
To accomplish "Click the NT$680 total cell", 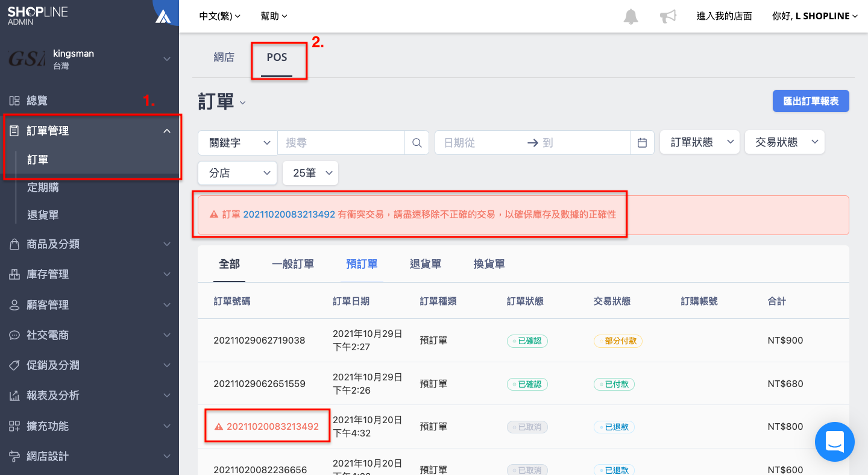I will click(x=785, y=384).
